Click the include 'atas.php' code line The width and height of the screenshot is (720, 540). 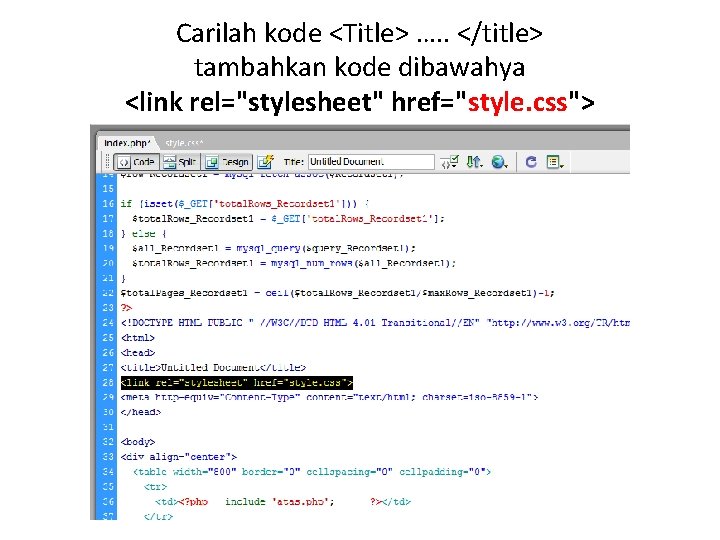coord(282,501)
